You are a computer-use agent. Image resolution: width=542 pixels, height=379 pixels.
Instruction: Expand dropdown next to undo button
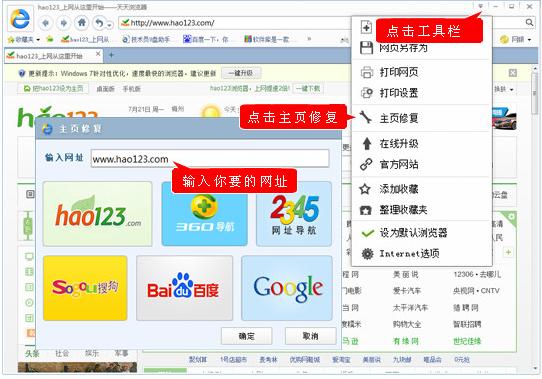(x=110, y=25)
